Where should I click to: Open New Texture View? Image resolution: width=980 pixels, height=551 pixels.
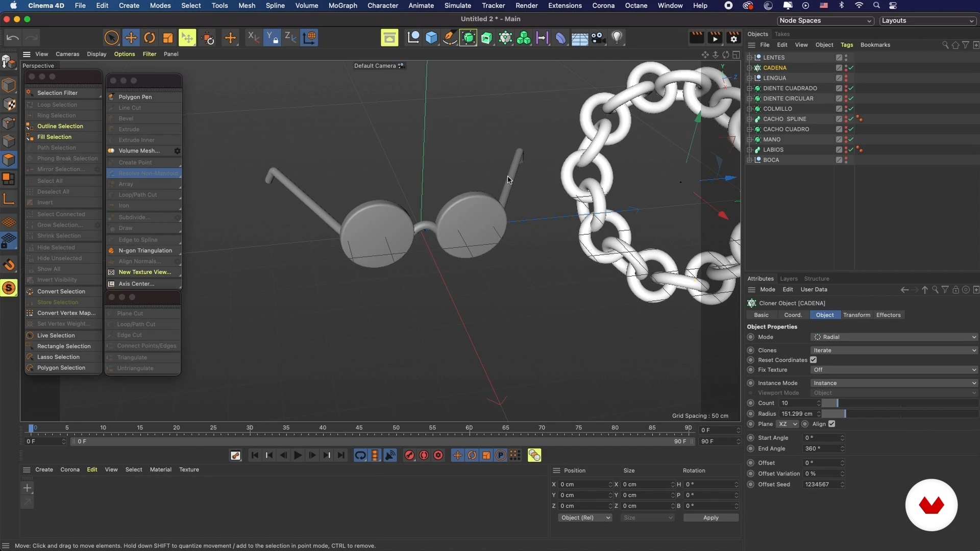coord(144,272)
